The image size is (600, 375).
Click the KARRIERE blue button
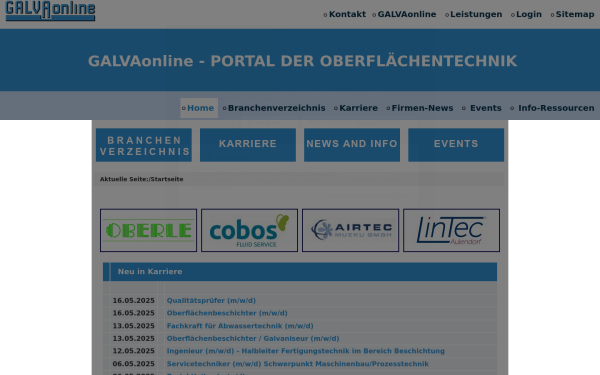[x=248, y=145]
